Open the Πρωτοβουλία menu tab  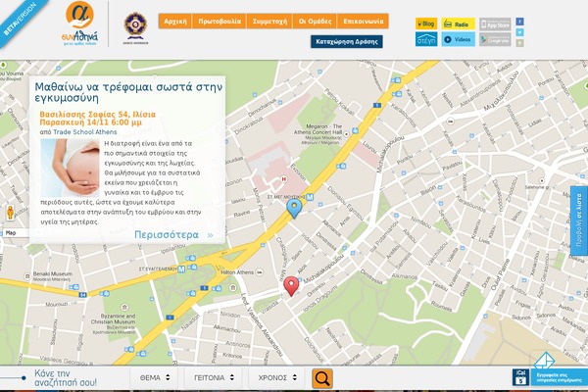coord(220,22)
